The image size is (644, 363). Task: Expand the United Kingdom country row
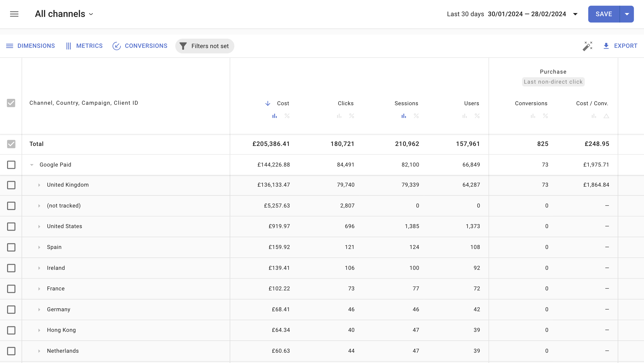point(39,185)
